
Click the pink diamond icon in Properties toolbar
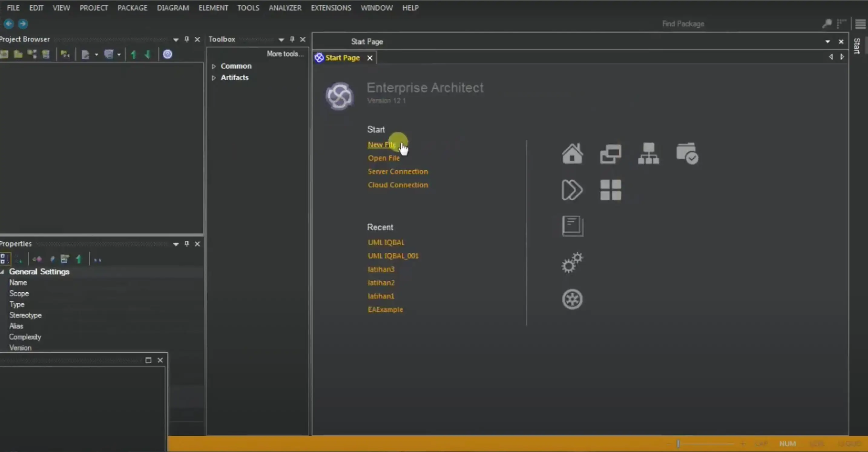click(37, 259)
